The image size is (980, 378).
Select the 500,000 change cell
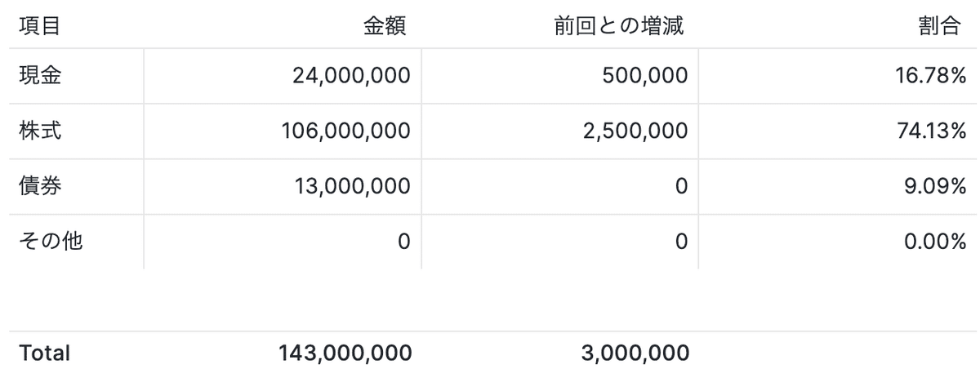[x=644, y=76]
